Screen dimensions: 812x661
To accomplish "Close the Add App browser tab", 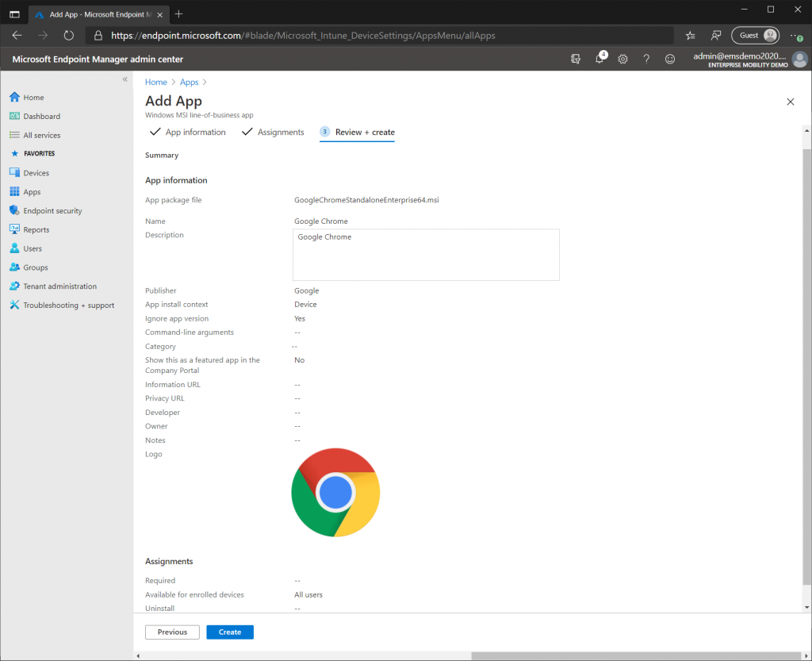I will 160,14.
